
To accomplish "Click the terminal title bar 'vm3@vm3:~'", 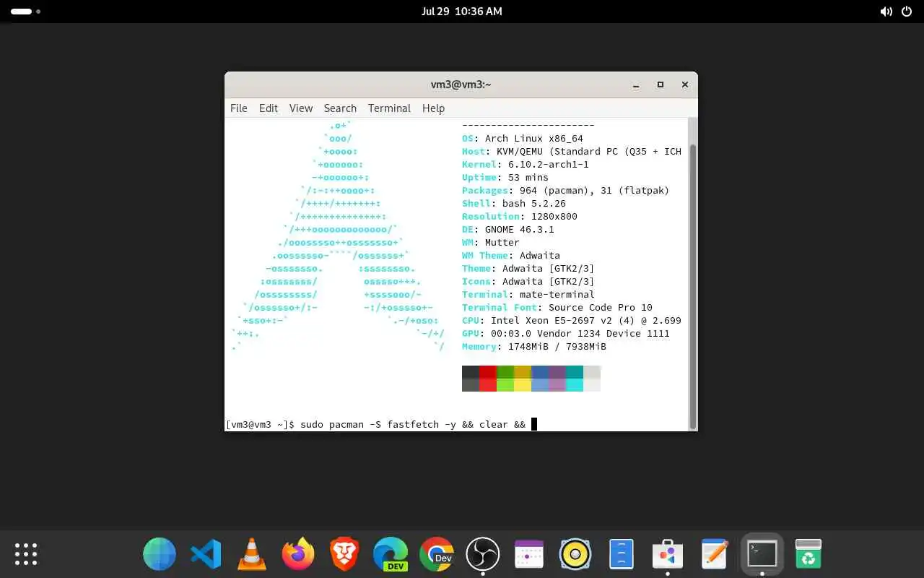I will 461,85.
